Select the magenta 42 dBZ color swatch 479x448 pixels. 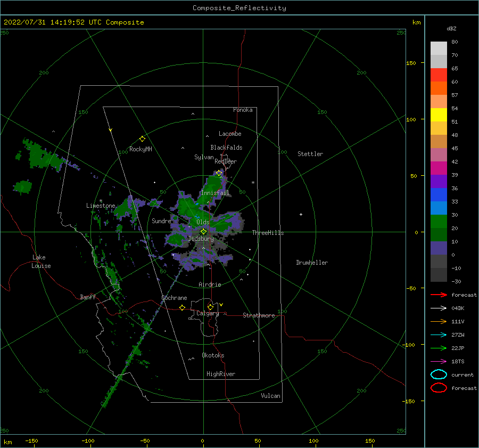[x=439, y=168]
